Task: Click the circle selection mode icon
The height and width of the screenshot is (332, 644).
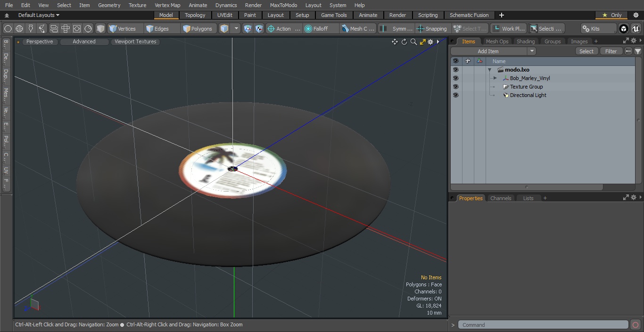Action: coord(8,29)
